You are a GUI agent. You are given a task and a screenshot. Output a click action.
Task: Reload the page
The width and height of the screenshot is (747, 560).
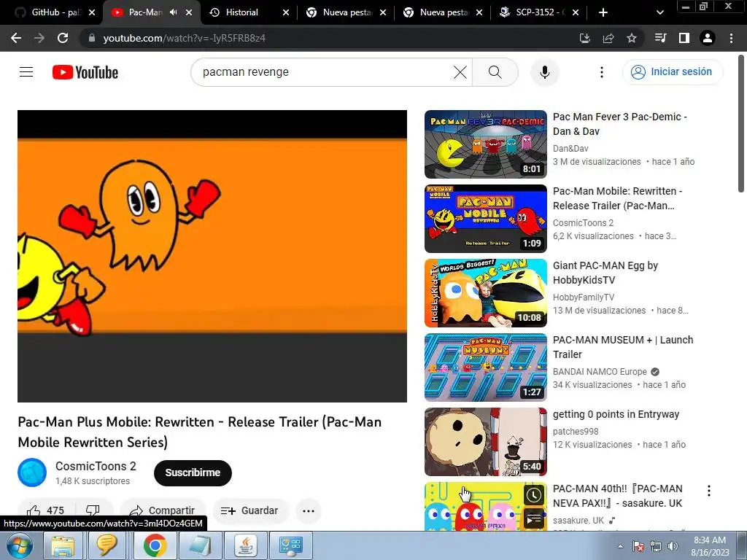coord(63,38)
